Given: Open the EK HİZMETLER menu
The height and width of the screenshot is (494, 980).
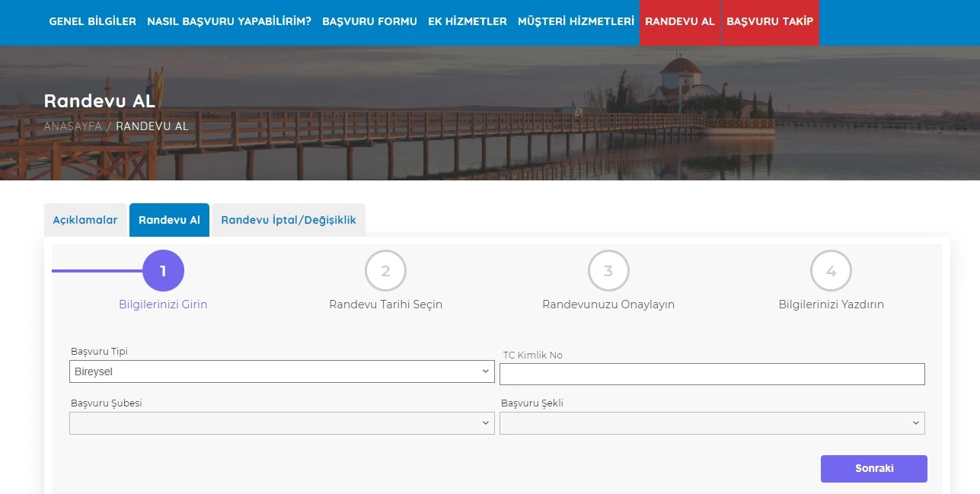Looking at the screenshot, I should pyautogui.click(x=467, y=21).
